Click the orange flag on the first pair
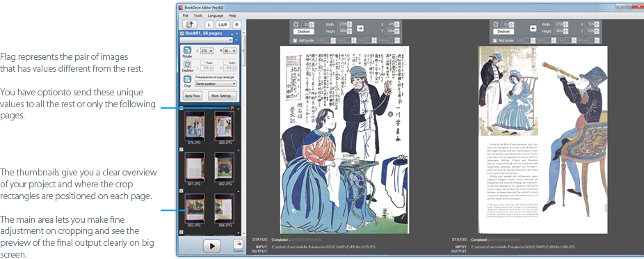 pos(232,108)
